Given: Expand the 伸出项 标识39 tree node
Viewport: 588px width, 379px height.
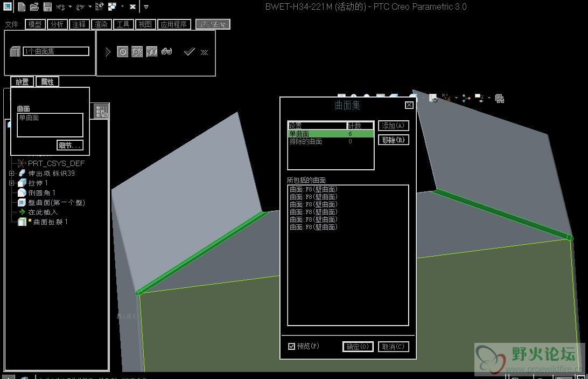Looking at the screenshot, I should click(x=12, y=173).
